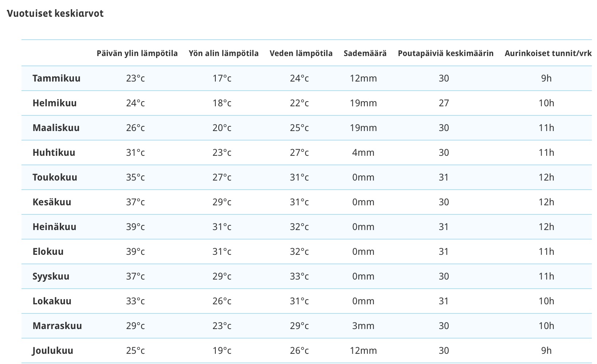Select the Maaliskuu row label
This screenshot has height=364, width=597.
[x=56, y=128]
